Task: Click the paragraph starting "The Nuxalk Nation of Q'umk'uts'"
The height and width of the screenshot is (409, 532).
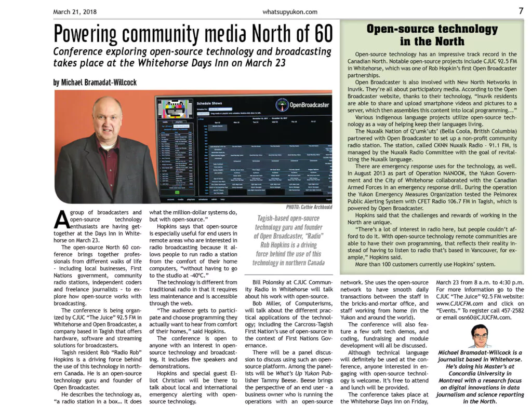Action: pos(432,145)
